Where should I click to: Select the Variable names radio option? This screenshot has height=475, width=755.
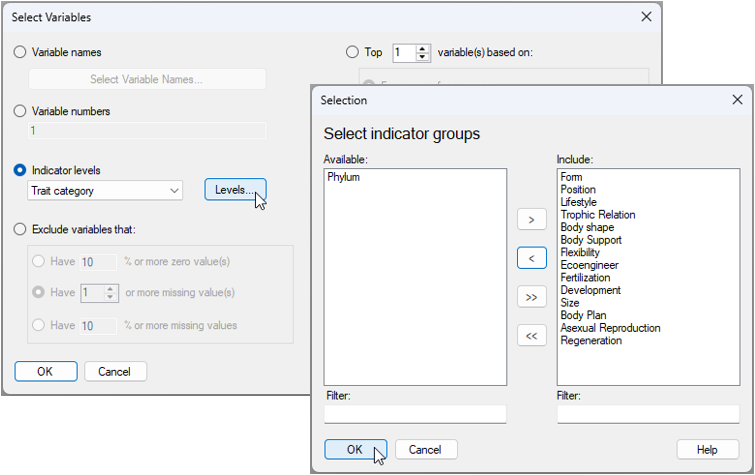coord(20,52)
